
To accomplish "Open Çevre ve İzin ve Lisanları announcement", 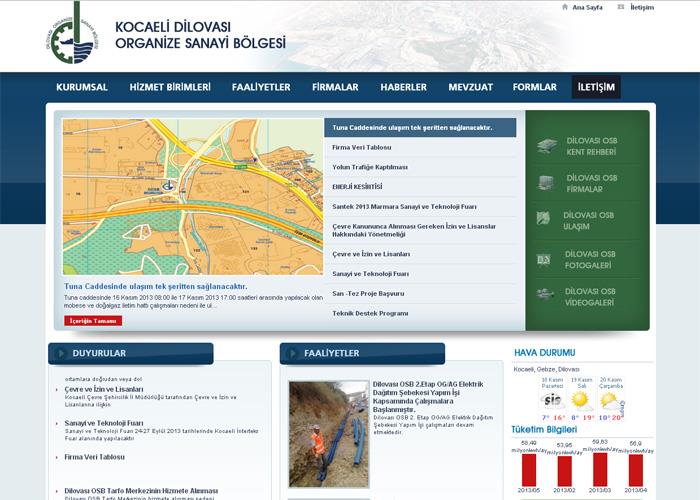I will click(104, 389).
